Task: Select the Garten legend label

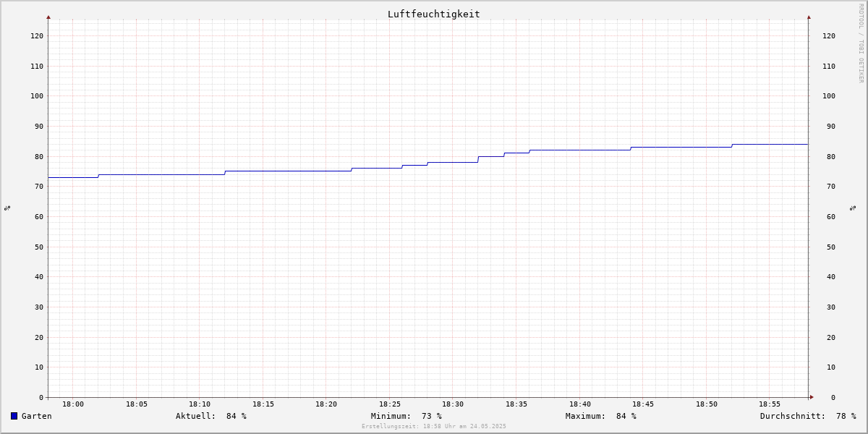Action: pos(37,416)
